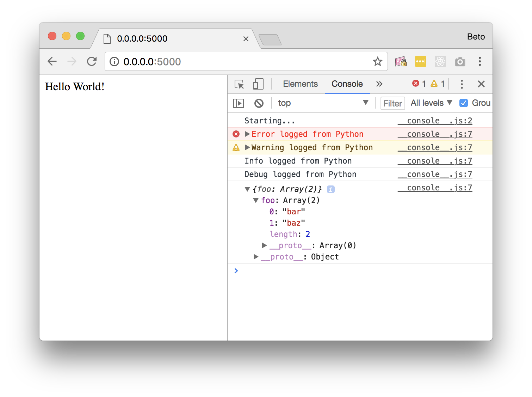The width and height of the screenshot is (532, 397).
Task: Click the length: 2 property
Action: click(290, 234)
